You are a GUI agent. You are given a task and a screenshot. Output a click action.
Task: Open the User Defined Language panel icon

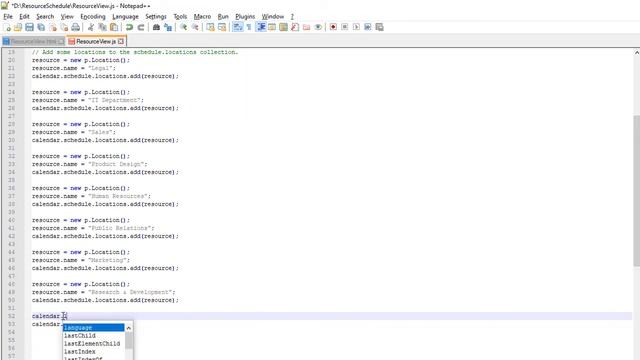point(272,27)
